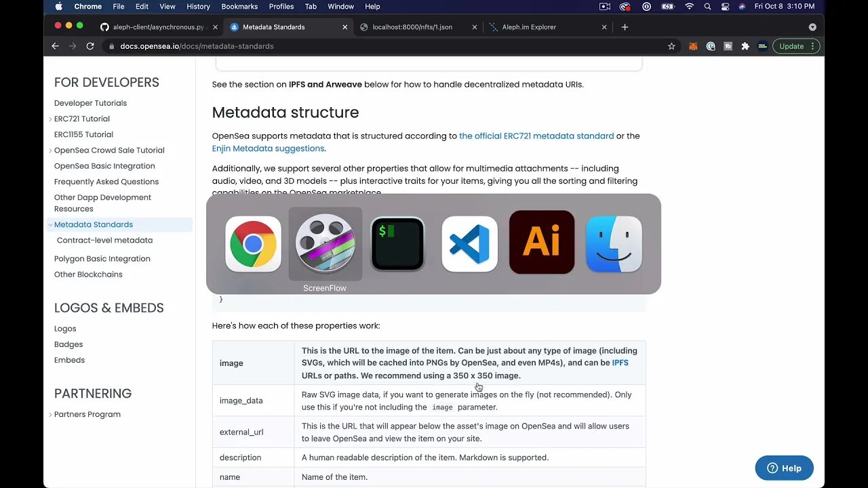Open the Profiles menu
868x488 pixels.
coord(281,6)
